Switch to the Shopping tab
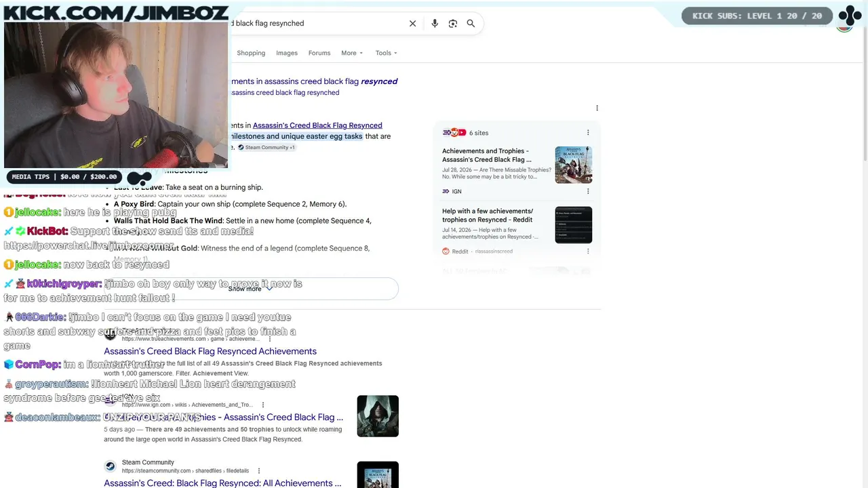The height and width of the screenshot is (488, 868). pyautogui.click(x=251, y=53)
